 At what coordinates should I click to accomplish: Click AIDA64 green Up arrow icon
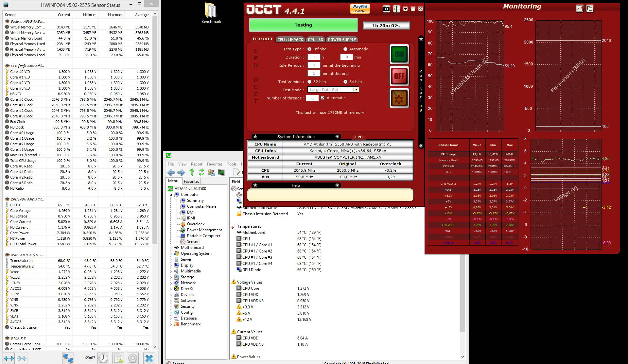[192, 172]
